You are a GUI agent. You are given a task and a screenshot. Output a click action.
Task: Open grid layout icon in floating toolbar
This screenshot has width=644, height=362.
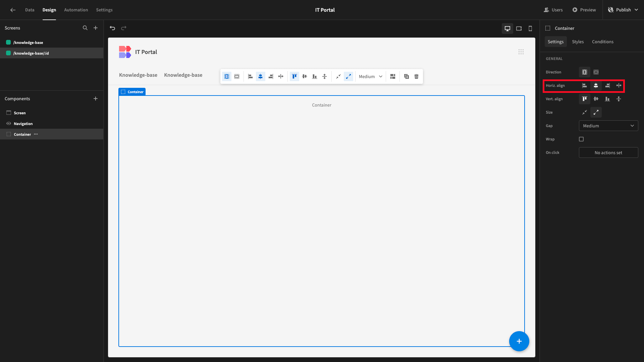(393, 76)
